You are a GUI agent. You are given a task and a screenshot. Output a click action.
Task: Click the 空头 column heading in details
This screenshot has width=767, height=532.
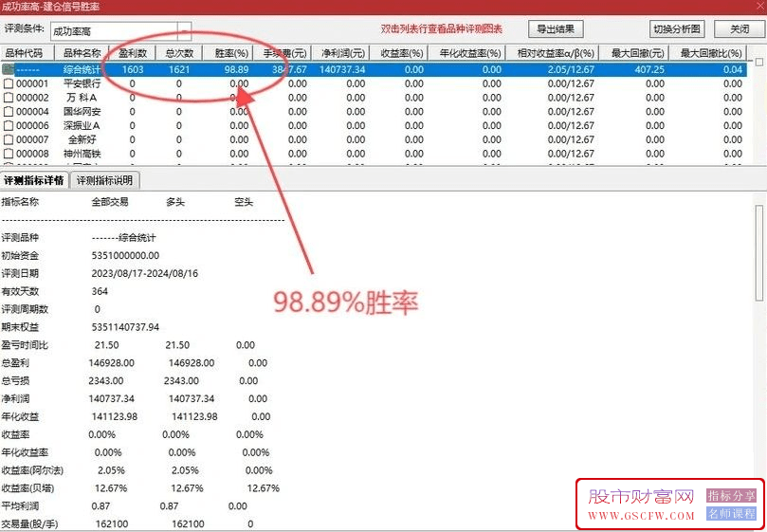tap(244, 202)
